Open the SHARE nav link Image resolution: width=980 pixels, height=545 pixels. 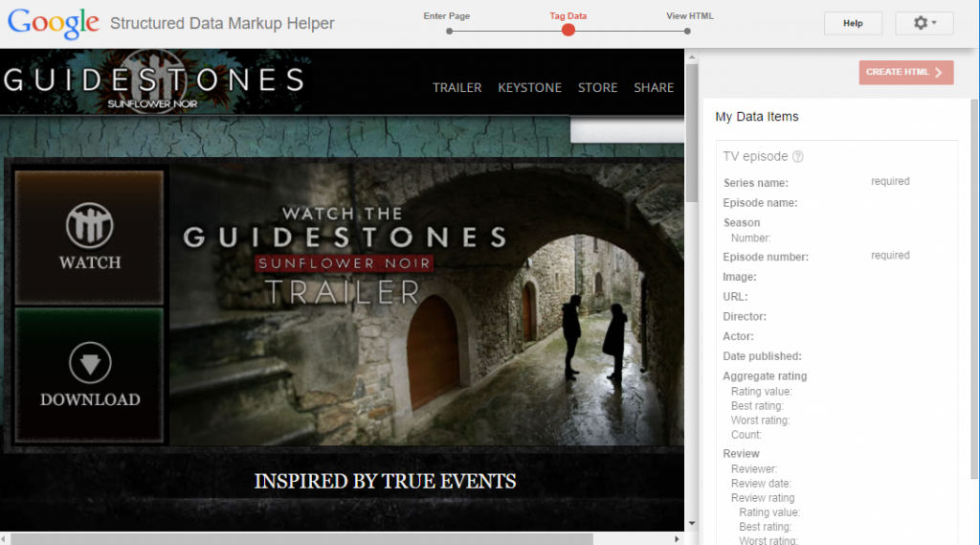tap(654, 87)
